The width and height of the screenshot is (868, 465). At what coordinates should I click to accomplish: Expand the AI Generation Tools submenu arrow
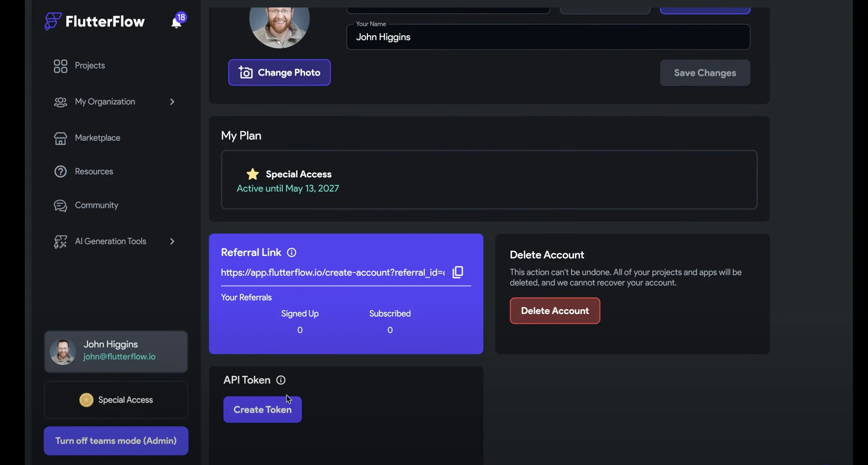point(172,242)
